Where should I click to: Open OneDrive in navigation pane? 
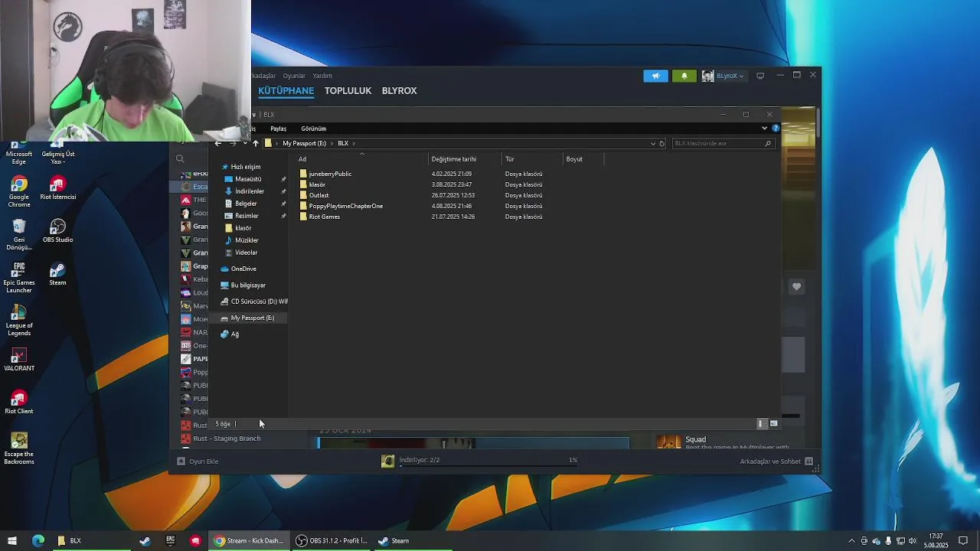243,269
